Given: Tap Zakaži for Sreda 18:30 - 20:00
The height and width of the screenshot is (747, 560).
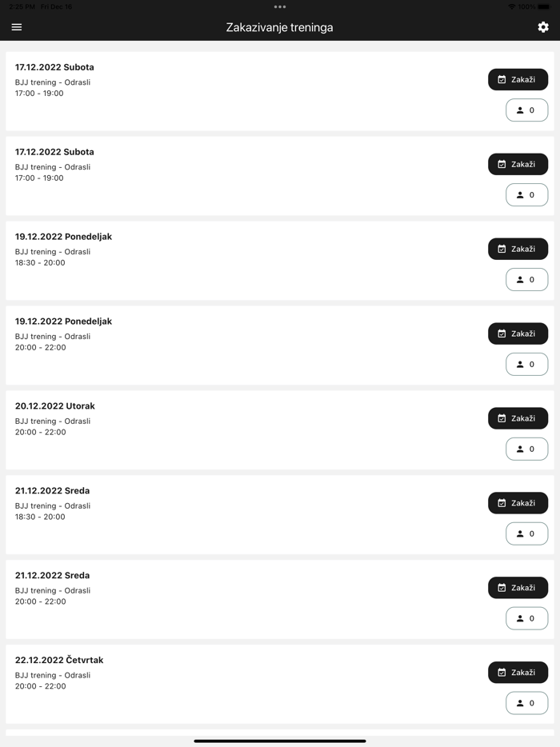Looking at the screenshot, I should 518,503.
